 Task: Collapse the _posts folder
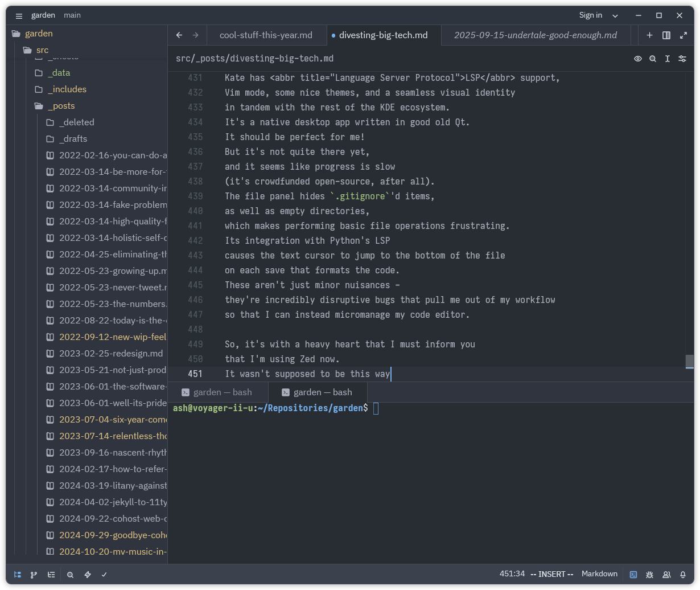pyautogui.click(x=61, y=106)
